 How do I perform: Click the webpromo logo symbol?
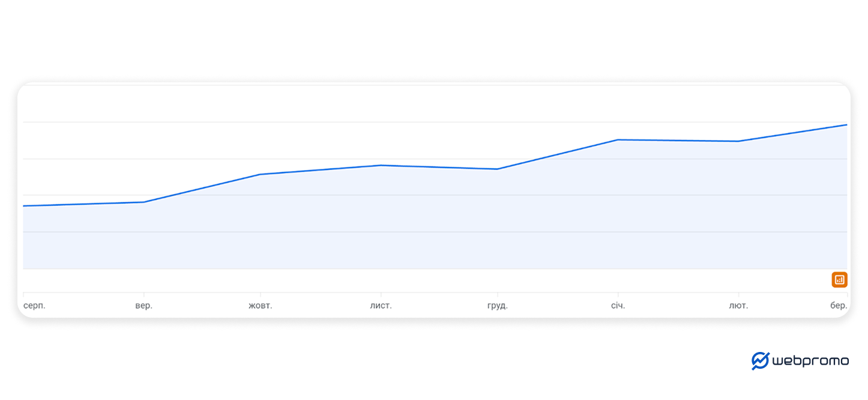[x=760, y=360]
